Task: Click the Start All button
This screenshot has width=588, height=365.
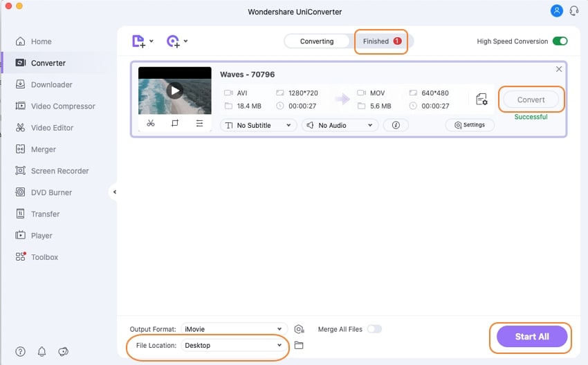Action: coord(531,337)
